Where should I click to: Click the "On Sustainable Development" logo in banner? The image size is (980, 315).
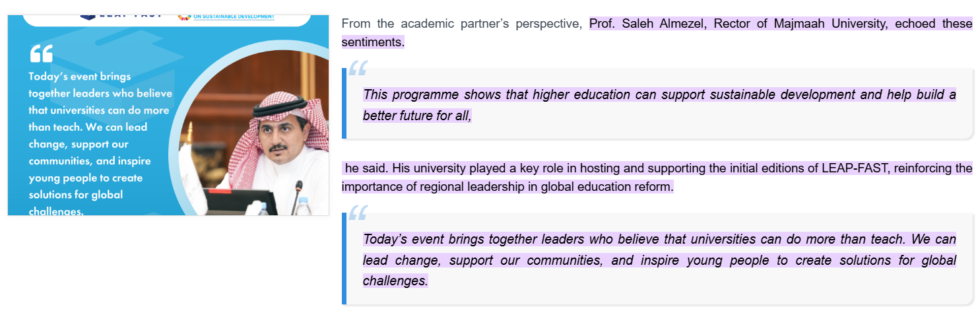click(x=226, y=17)
